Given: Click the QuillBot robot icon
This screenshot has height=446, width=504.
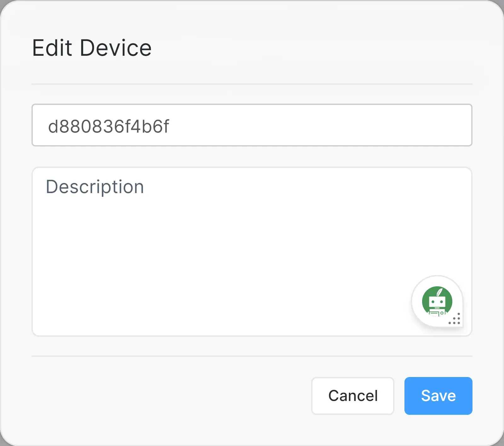Looking at the screenshot, I should pyautogui.click(x=437, y=301).
